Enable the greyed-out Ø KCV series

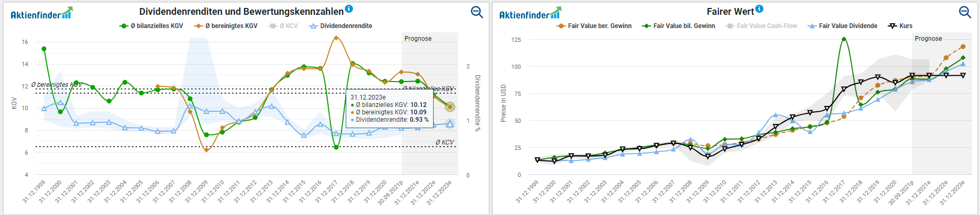click(284, 26)
